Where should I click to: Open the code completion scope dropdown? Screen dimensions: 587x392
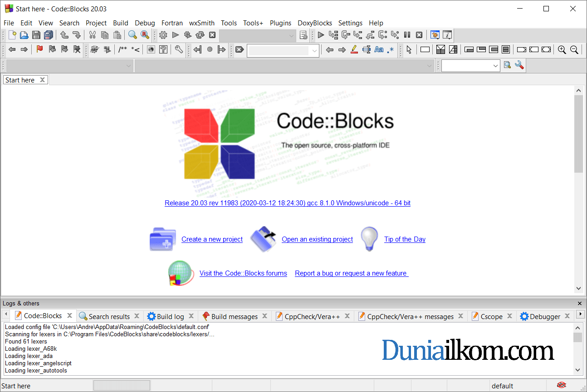pyautogui.click(x=69, y=66)
